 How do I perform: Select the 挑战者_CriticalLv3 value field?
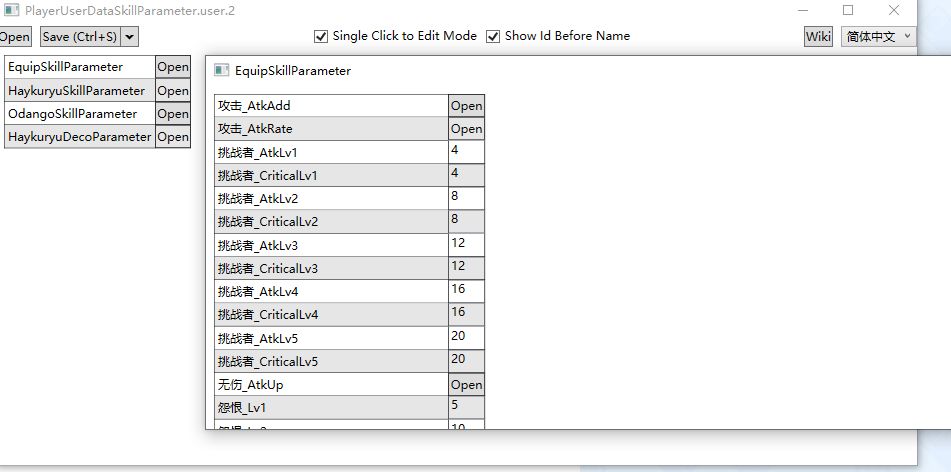click(x=466, y=268)
